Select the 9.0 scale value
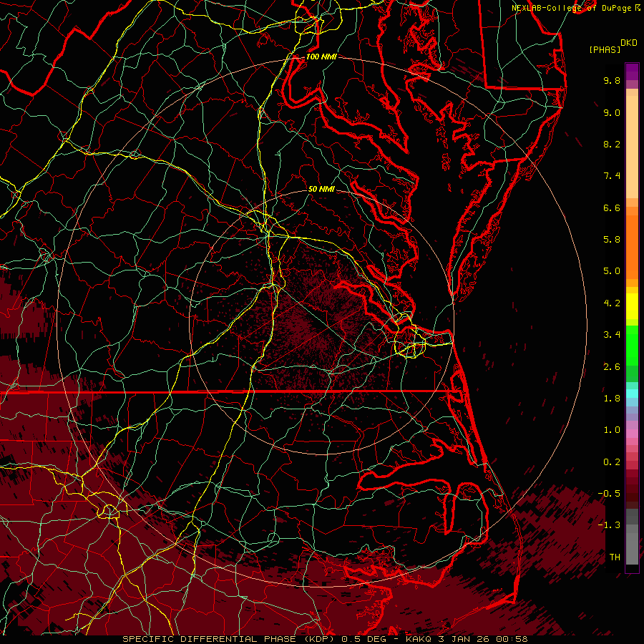This screenshot has height=644, width=644. [x=612, y=112]
